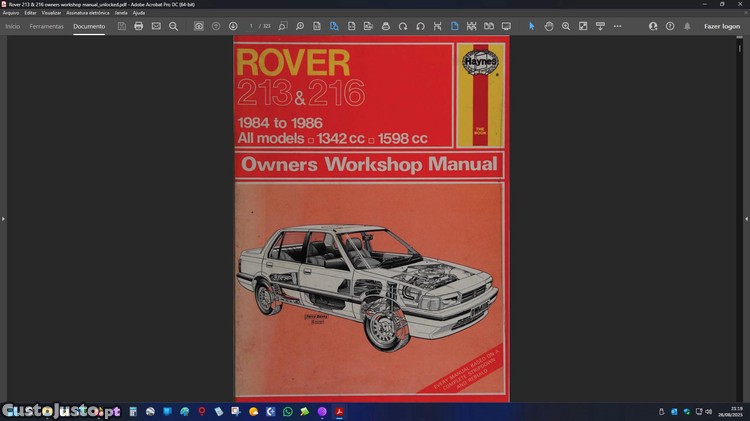This screenshot has width=750, height=421.
Task: Go to previous page with up arrow
Action: click(216, 26)
